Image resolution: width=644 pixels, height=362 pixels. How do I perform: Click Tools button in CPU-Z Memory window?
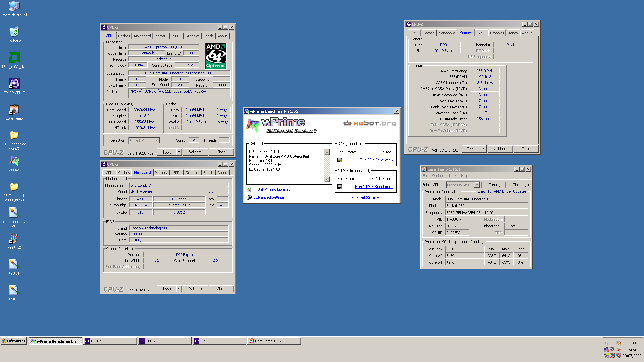pos(471,149)
